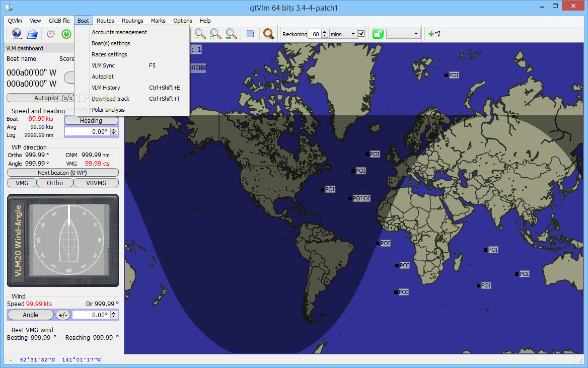Click the +/- sign toggle button
The width and height of the screenshot is (588, 368).
(63, 315)
